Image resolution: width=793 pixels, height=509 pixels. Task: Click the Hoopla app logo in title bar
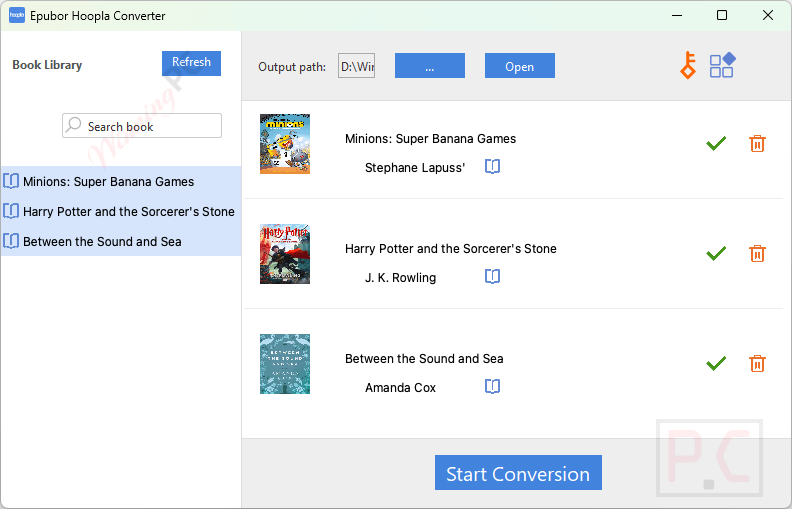[x=17, y=15]
